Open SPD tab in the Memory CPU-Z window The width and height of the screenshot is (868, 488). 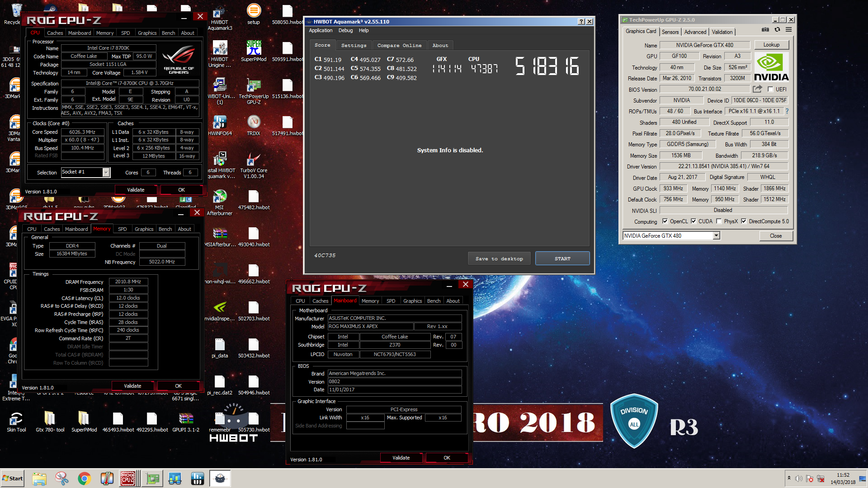pyautogui.click(x=122, y=229)
